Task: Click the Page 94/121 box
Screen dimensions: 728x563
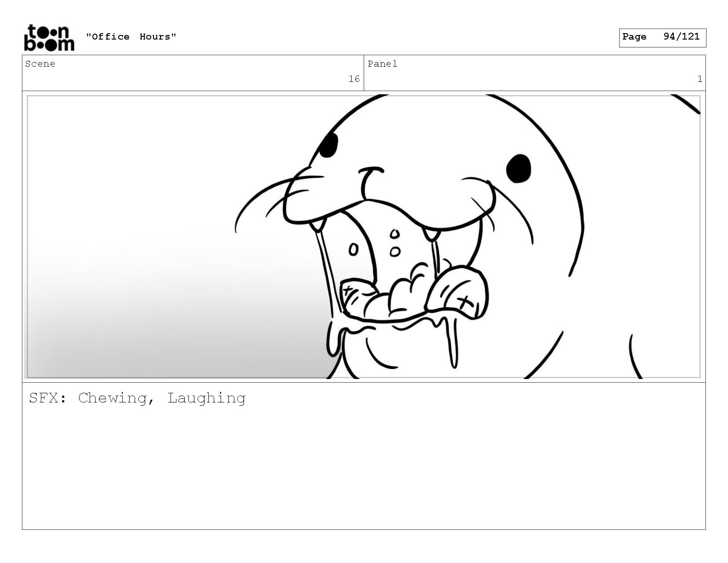Action: tap(662, 38)
